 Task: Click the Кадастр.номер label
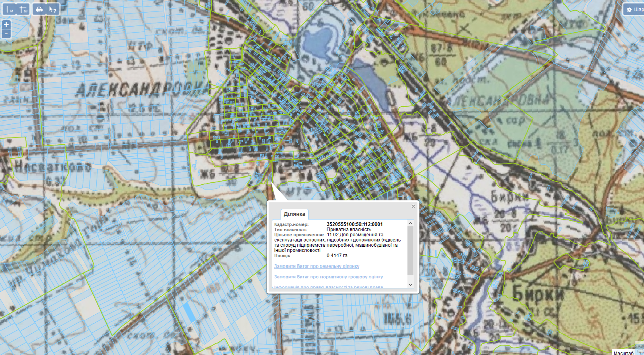(291, 224)
